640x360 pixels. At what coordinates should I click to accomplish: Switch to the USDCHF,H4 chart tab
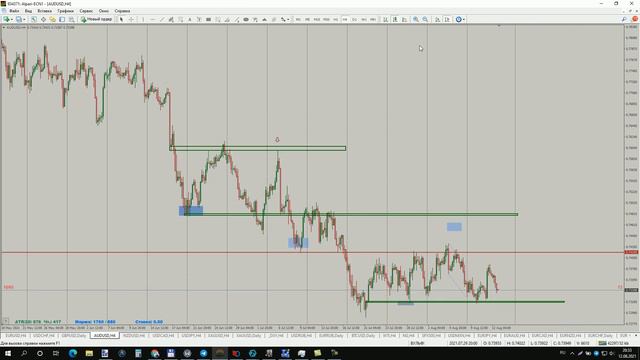click(x=43, y=336)
